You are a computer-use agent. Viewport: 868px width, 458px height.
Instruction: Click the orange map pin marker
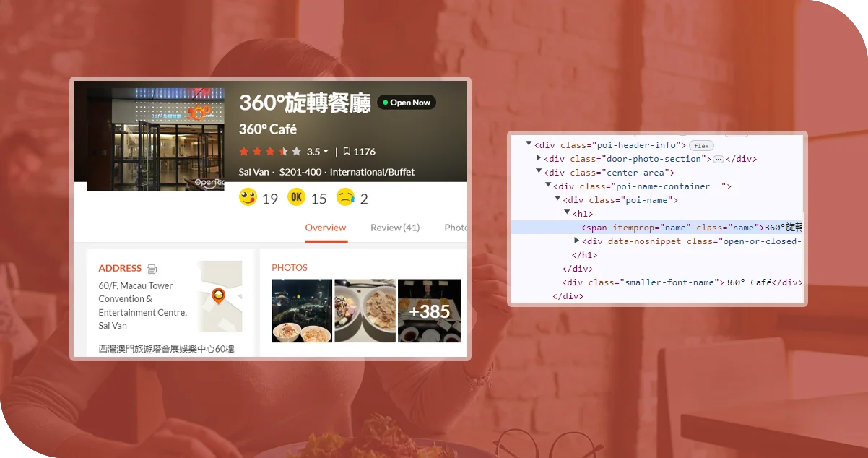217,295
